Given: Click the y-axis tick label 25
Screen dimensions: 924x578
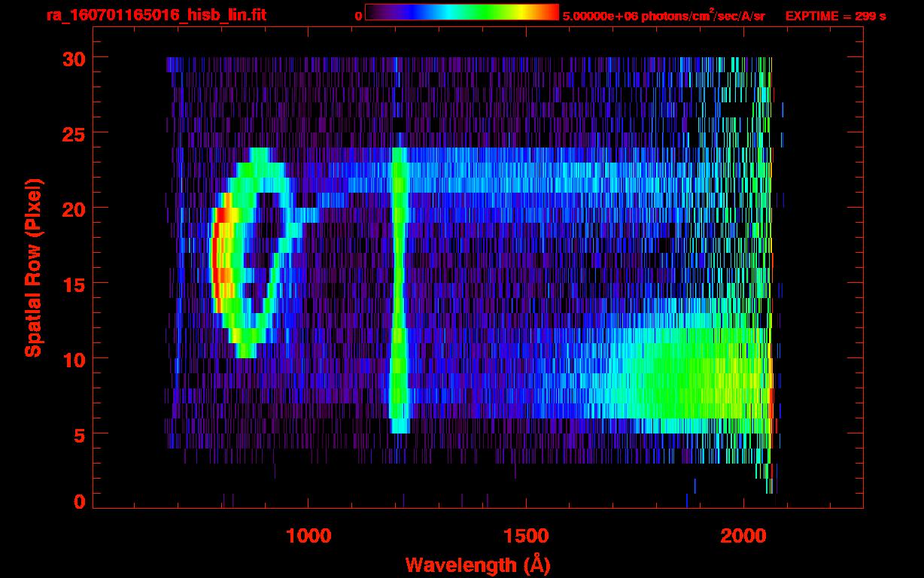Looking at the screenshot, I should 72,133.
